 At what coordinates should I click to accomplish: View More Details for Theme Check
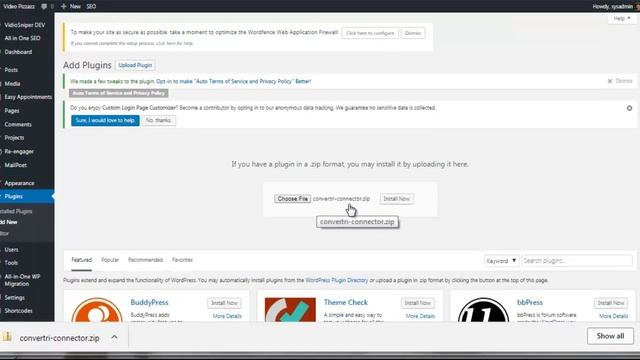coord(420,316)
